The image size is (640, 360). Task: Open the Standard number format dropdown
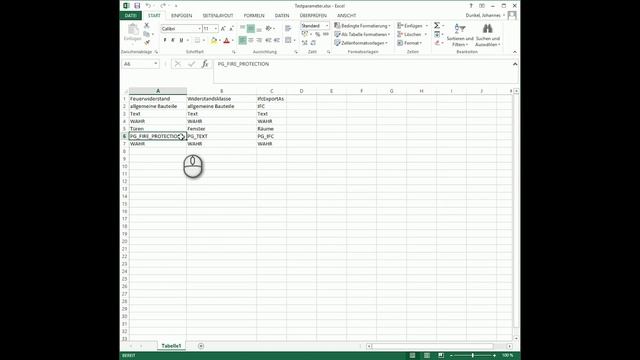[327, 26]
